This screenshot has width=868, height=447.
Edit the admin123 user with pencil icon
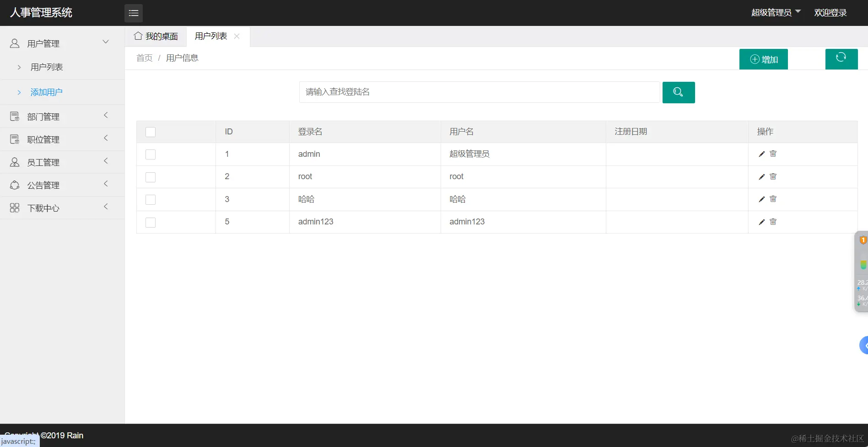762,222
